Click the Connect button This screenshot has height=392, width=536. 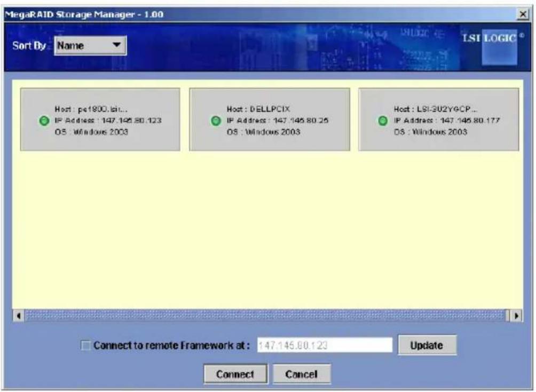coord(235,374)
